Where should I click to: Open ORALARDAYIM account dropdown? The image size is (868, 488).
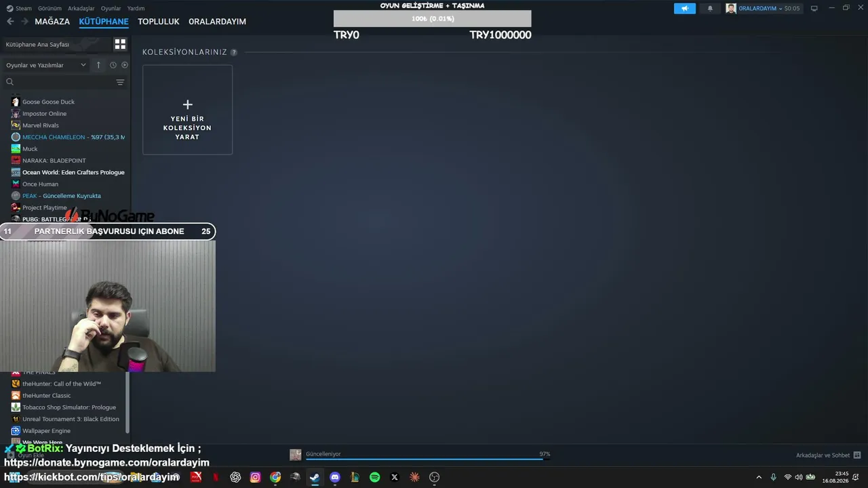point(763,8)
